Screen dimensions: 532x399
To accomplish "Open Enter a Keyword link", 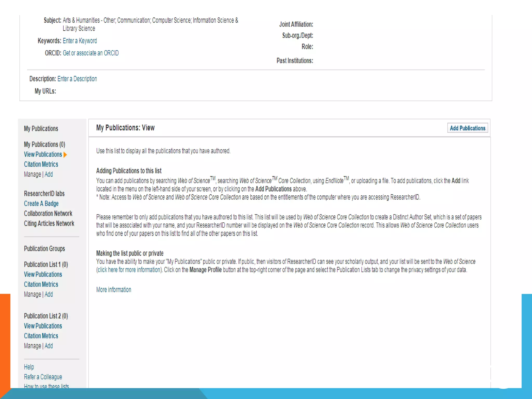I will coord(80,41).
